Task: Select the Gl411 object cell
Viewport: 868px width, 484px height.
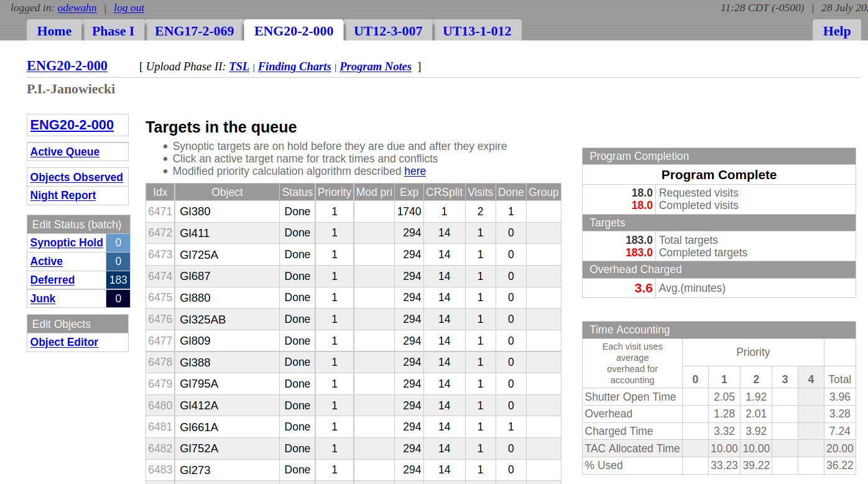Action: click(x=227, y=233)
